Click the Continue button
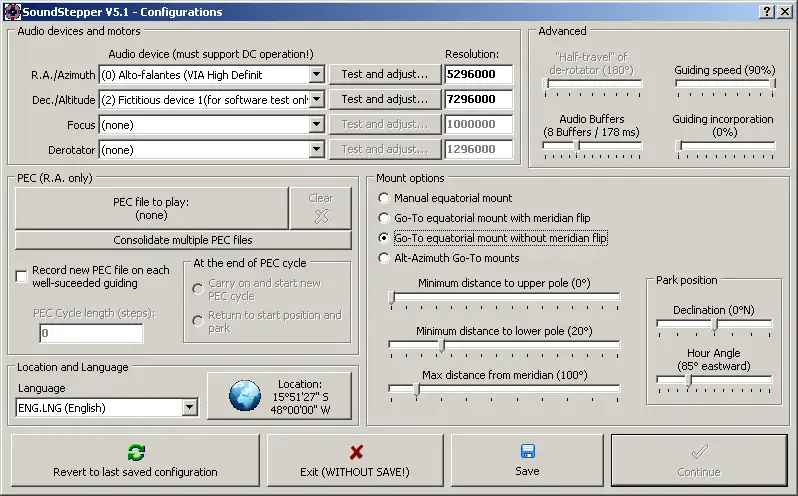Viewport: 798px width, 496px height. (699, 460)
